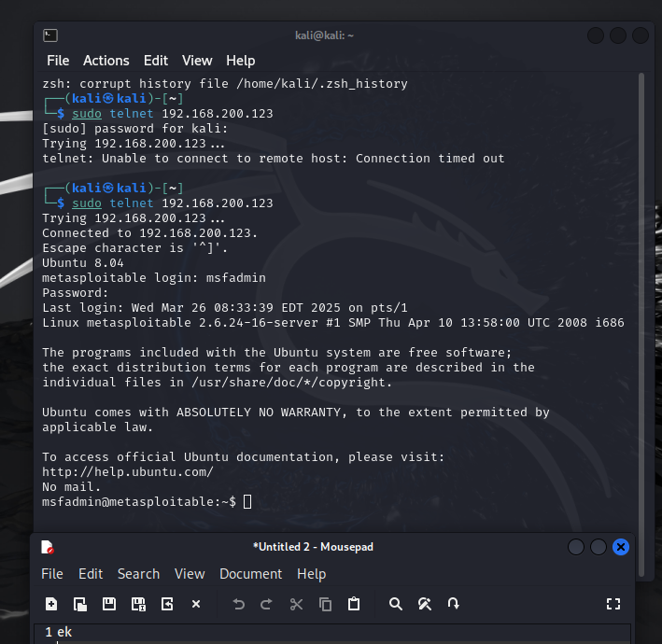
Task: Click '/usr/share/doc/*/copyright' path text
Action: (289, 383)
